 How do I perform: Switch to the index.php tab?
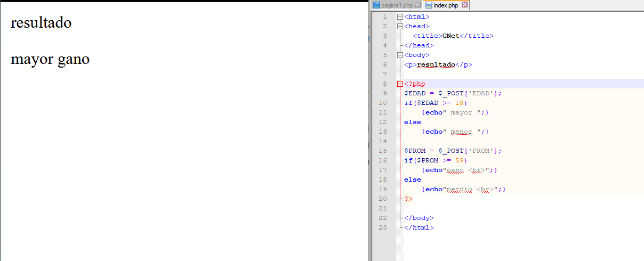(445, 5)
